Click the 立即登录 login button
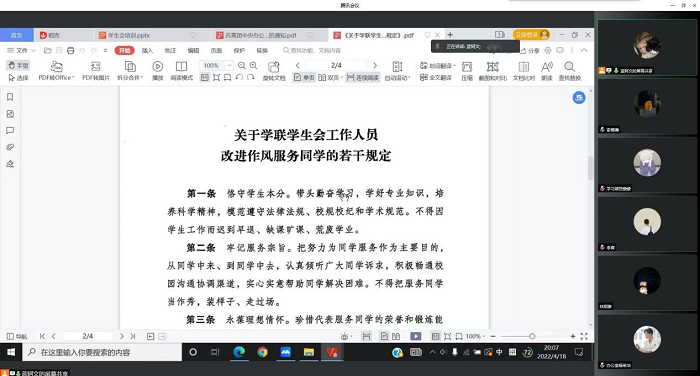Screen dimensions: 700x376 531,34
